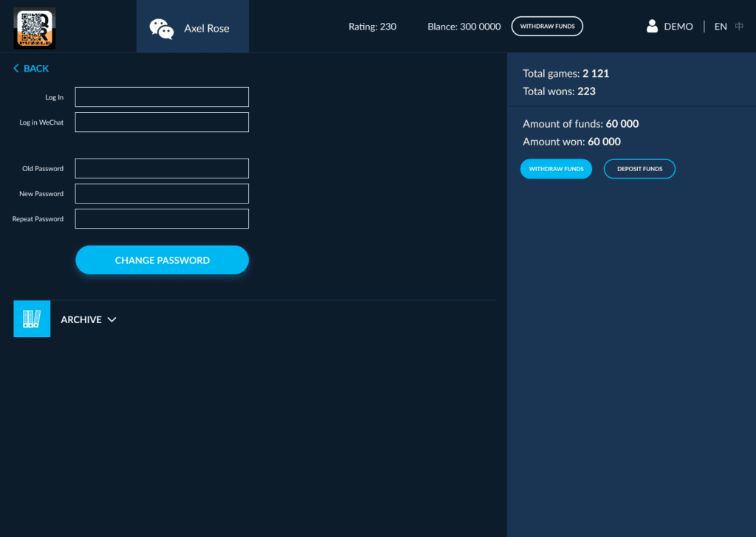Click the New Password label
Screen dimensions: 756x537
coord(41,193)
